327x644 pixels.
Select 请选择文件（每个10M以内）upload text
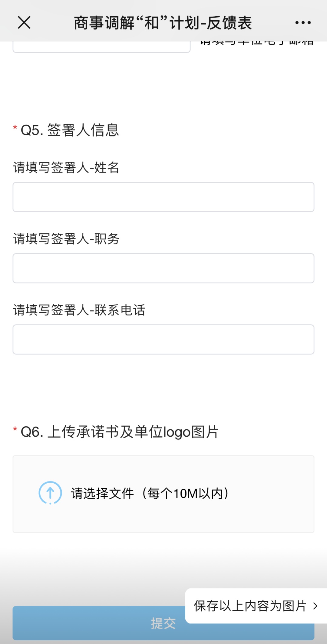tap(150, 494)
